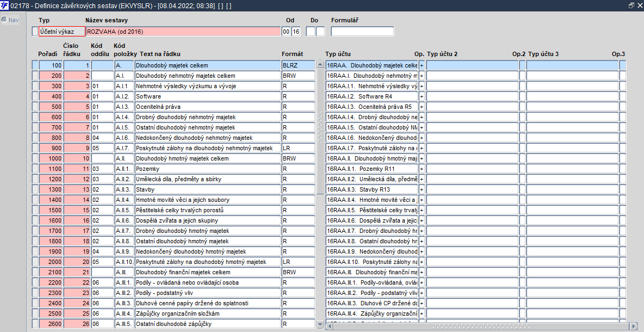Image resolution: width=644 pixels, height=332 pixels.
Task: Click the plus operator for Pozemky row
Action: [422, 169]
